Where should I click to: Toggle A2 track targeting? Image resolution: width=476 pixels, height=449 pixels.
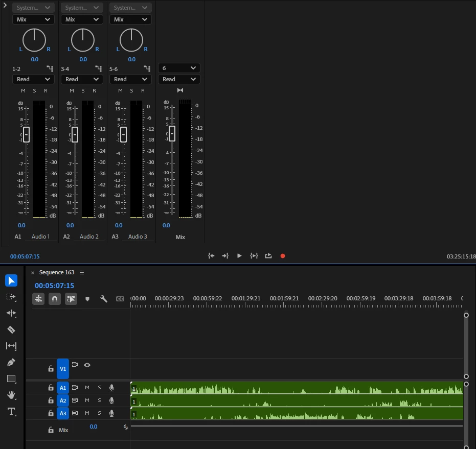pos(63,400)
